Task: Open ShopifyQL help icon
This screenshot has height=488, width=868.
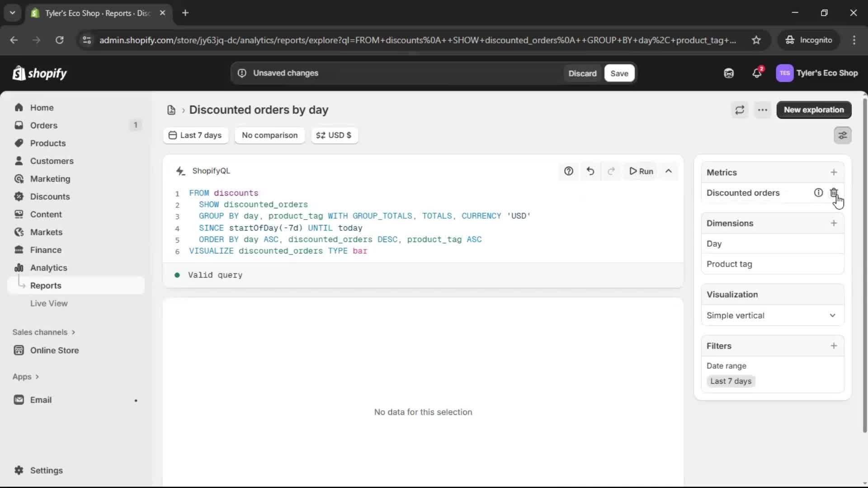Action: click(569, 171)
